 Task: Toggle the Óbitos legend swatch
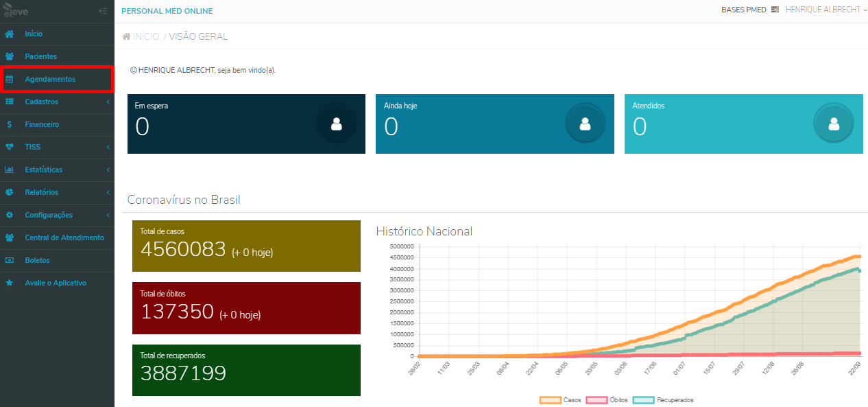tap(596, 399)
